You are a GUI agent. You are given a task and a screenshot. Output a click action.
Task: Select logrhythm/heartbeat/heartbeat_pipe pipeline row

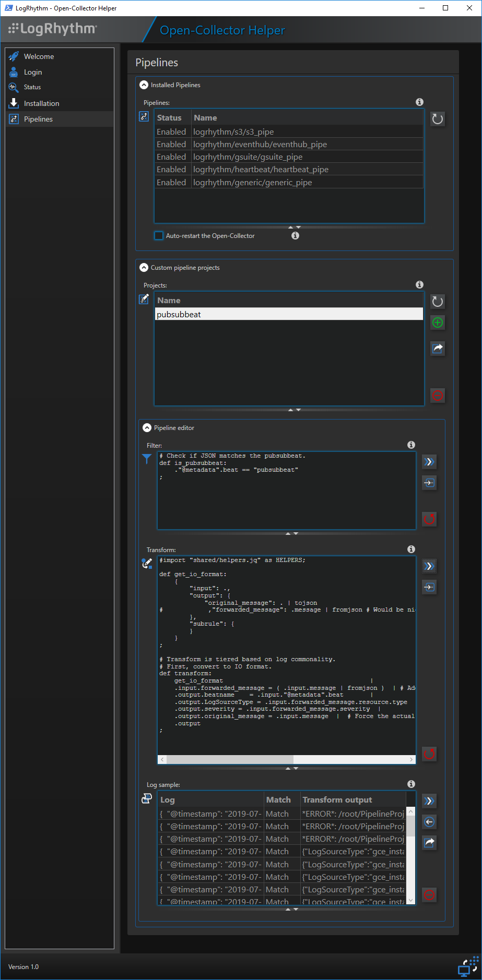pyautogui.click(x=289, y=169)
